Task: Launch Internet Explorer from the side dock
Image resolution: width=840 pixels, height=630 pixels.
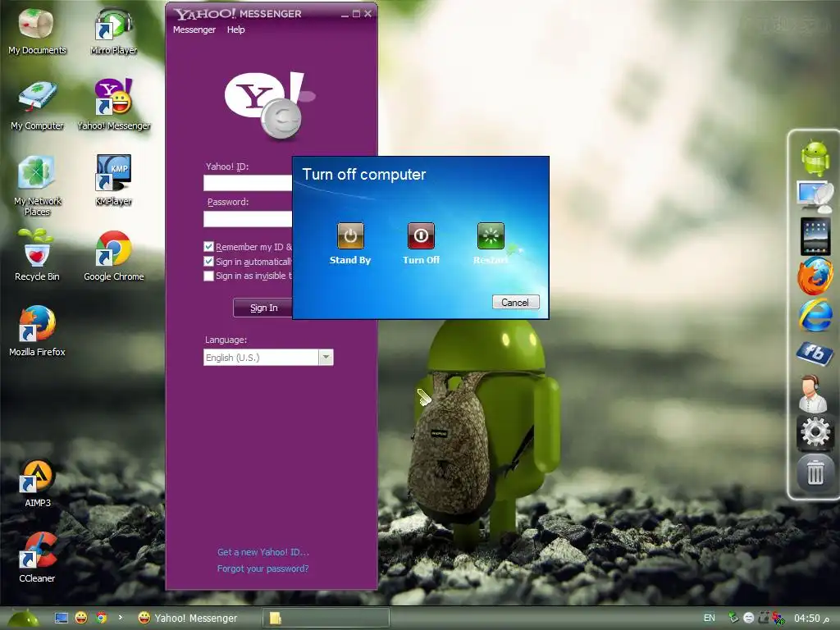Action: tap(815, 315)
